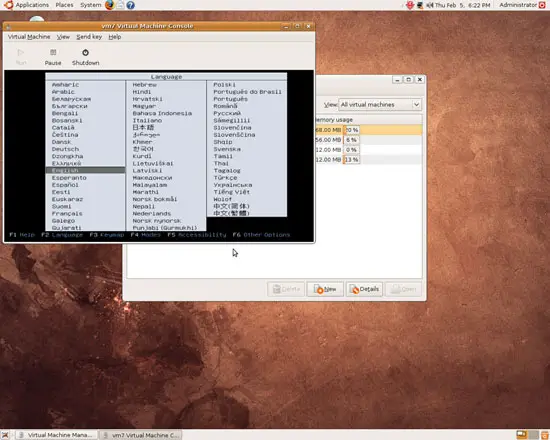Click the user switcher power icon
This screenshot has width=550, height=440.
click(x=542, y=5)
